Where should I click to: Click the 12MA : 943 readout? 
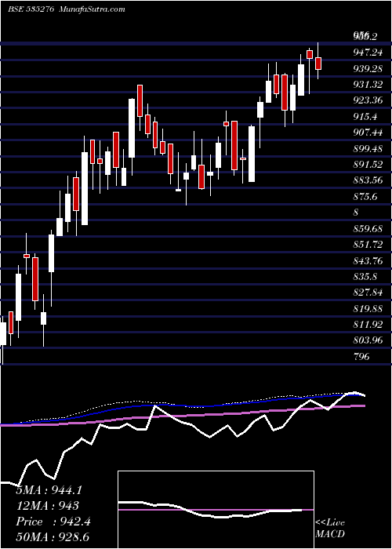(x=47, y=506)
